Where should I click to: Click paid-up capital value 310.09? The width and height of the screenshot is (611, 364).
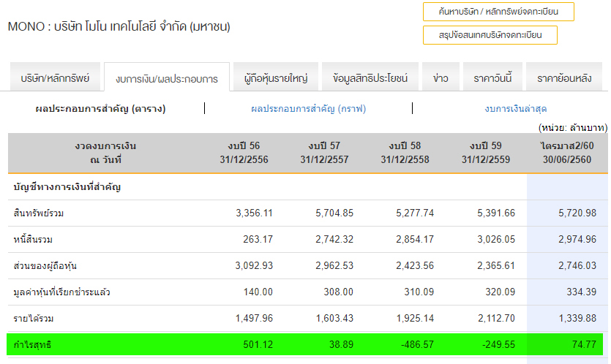[419, 292]
